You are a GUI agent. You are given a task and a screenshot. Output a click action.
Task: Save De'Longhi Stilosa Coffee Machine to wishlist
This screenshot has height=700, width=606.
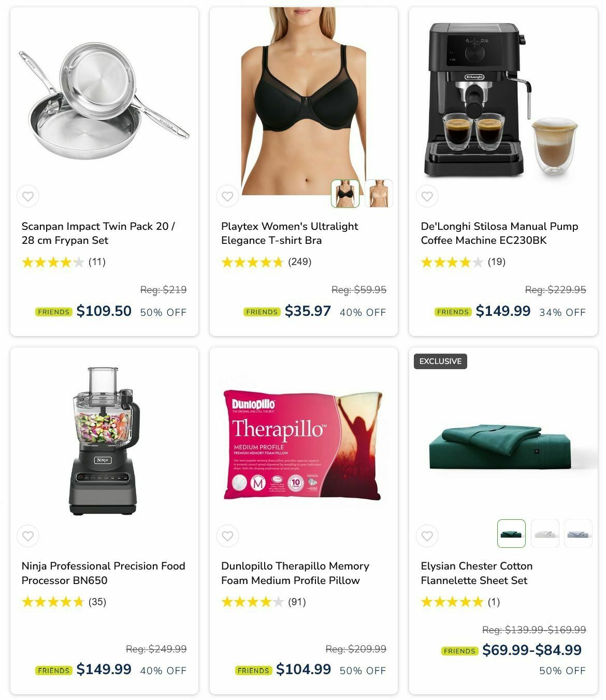(x=427, y=196)
